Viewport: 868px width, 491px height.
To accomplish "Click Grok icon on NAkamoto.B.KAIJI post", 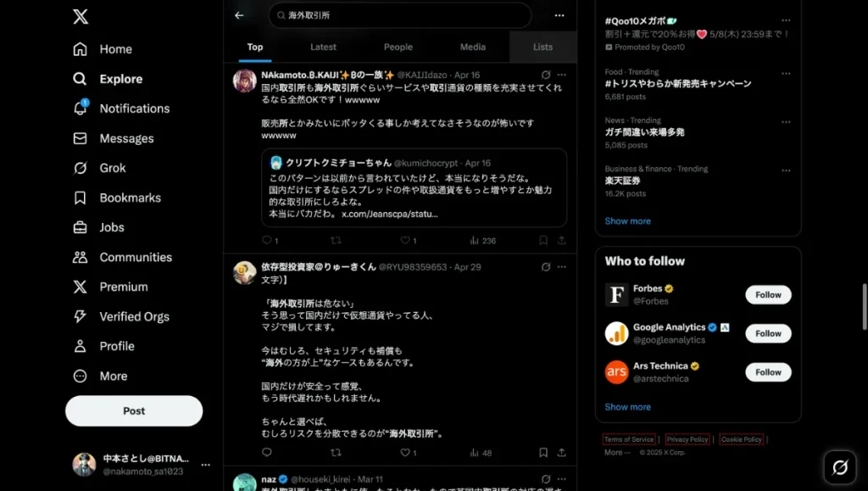I will [x=546, y=75].
